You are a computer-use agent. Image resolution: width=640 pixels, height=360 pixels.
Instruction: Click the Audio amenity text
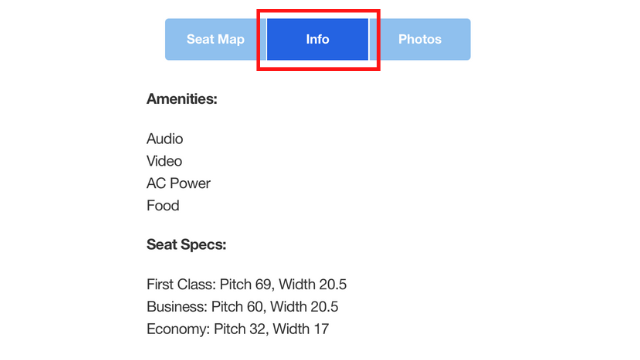[165, 139]
